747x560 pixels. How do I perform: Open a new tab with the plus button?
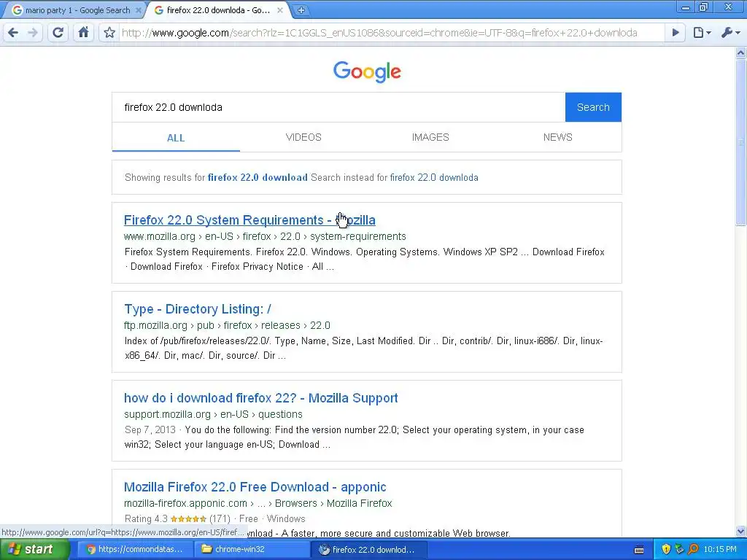click(x=301, y=10)
